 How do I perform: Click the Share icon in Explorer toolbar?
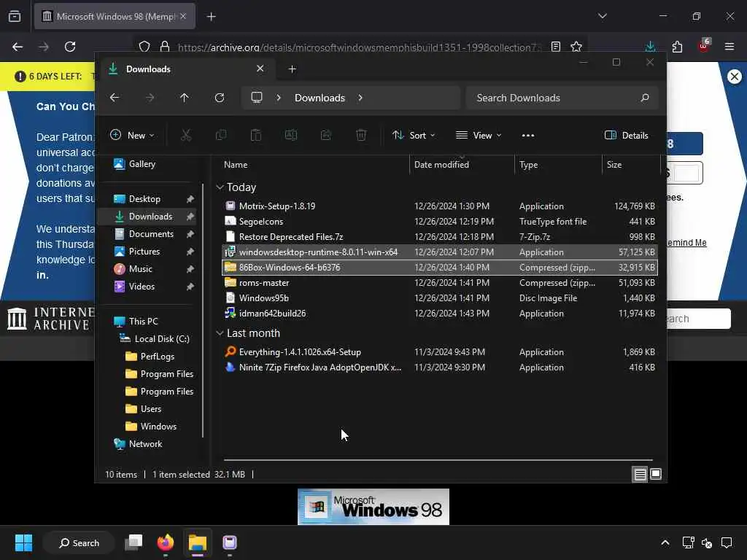[x=326, y=135]
